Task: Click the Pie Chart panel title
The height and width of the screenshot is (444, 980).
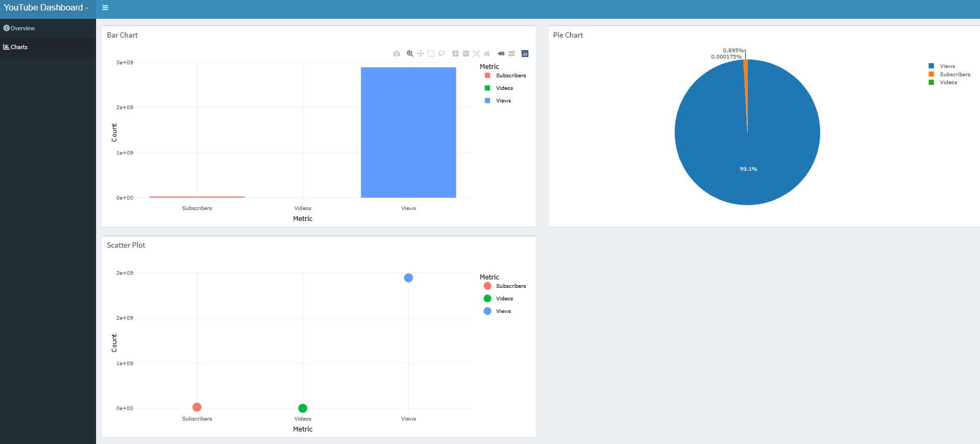Action: point(568,35)
